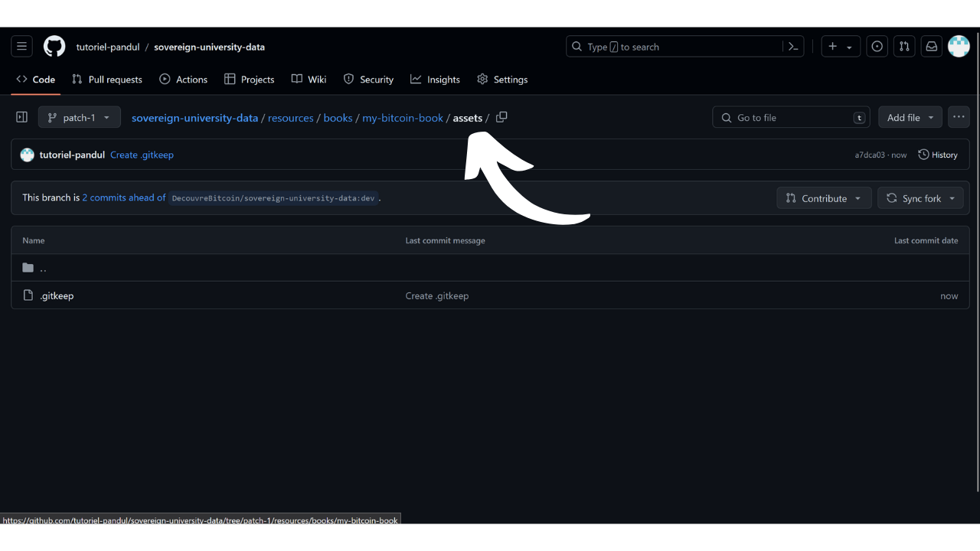The image size is (980, 551).
Task: Switch to the Pull requests tab
Action: click(107, 80)
